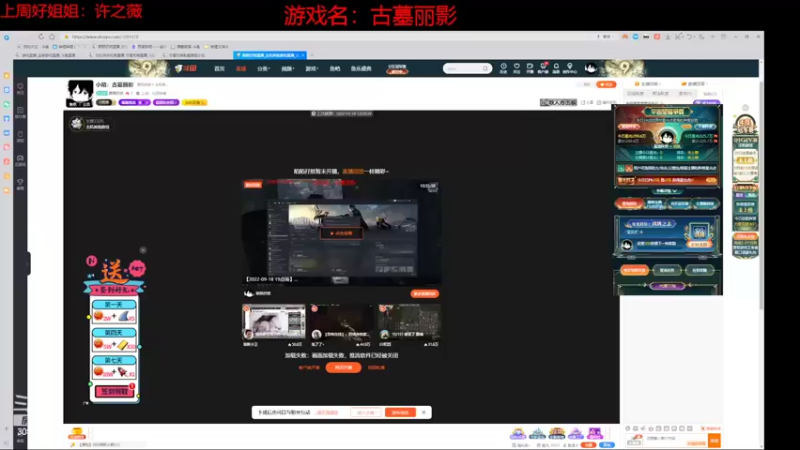Click the search magnifier icon in header
The height and width of the screenshot is (450, 800).
[x=485, y=68]
